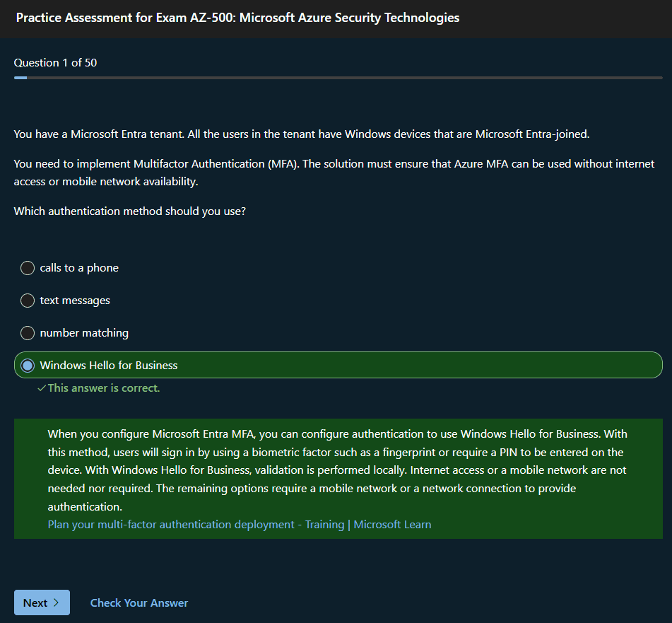Follow the Microsoft Learn link
672x623 pixels.
tap(392, 525)
